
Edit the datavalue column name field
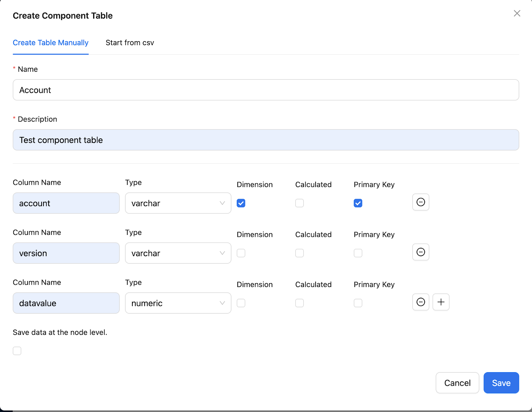click(66, 303)
